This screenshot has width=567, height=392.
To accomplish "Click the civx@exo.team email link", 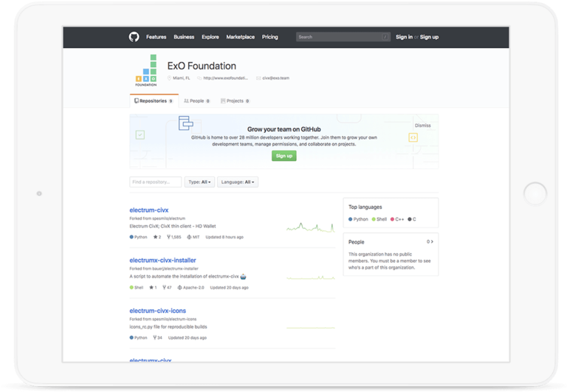I will [275, 78].
